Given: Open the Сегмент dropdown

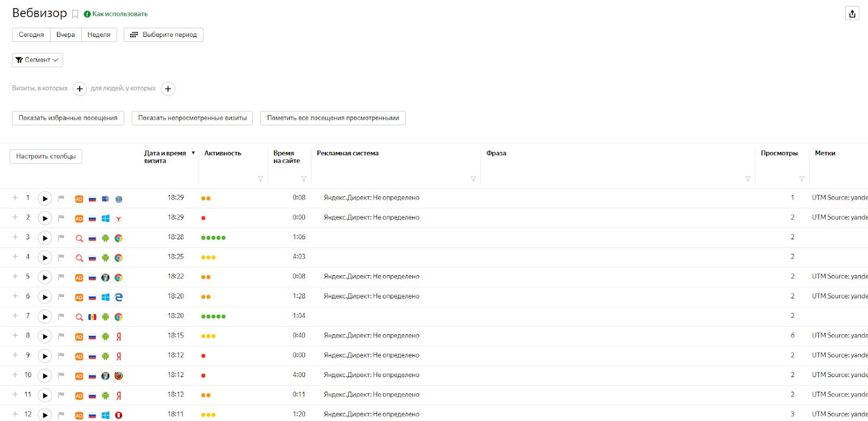Looking at the screenshot, I should click(37, 60).
